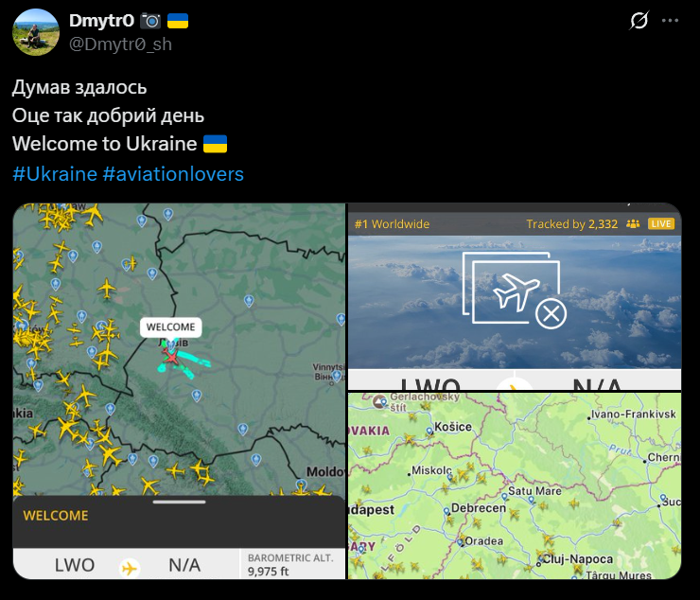The image size is (700, 600).
Task: Click the #1 Worldwide ranking text
Action: tap(392, 224)
